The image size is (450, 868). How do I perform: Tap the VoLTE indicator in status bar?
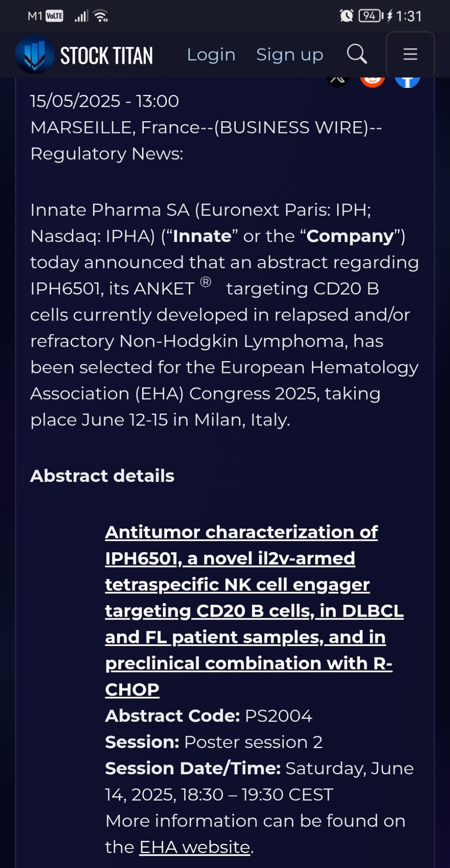tap(54, 17)
